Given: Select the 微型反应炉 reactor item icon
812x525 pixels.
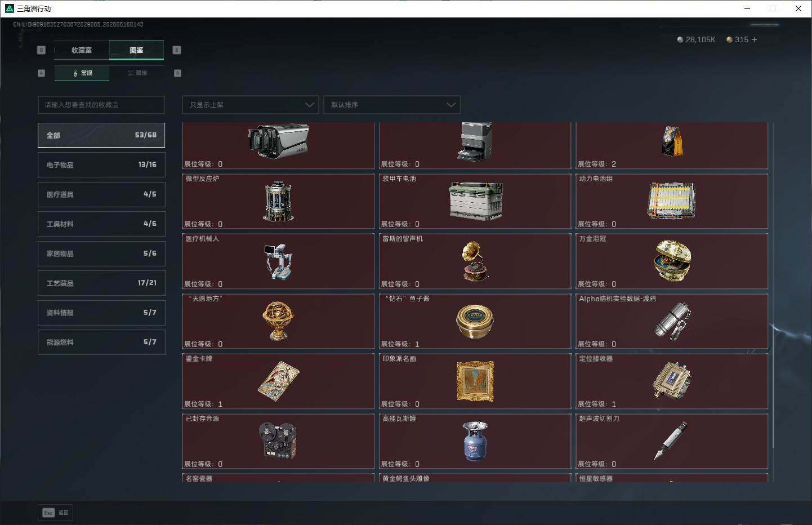Looking at the screenshot, I should click(x=278, y=201).
